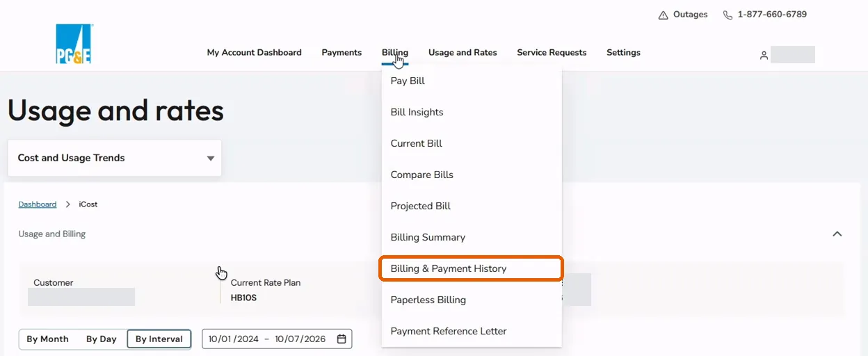The width and height of the screenshot is (868, 356).
Task: Click the Outages link
Action: point(690,15)
